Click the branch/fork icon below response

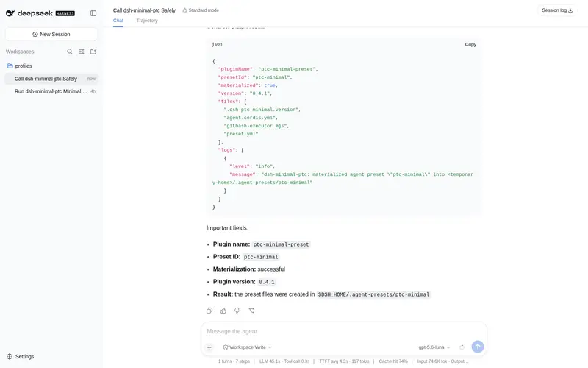coord(251,311)
